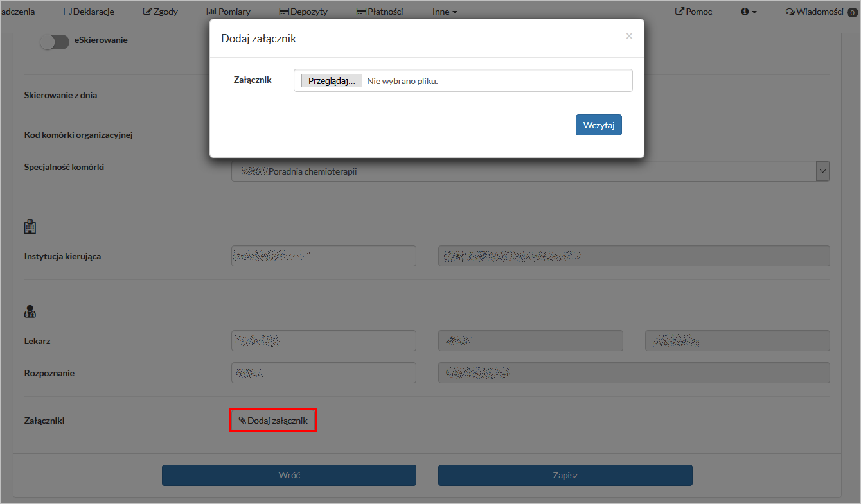This screenshot has width=861, height=504.
Task: Open the Deklaracje menu item
Action: pyautogui.click(x=89, y=12)
